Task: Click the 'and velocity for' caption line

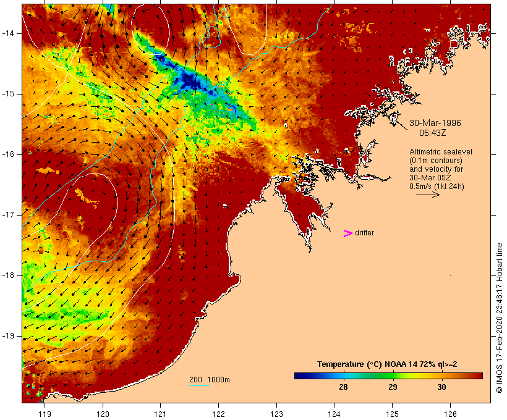Action: [x=436, y=169]
